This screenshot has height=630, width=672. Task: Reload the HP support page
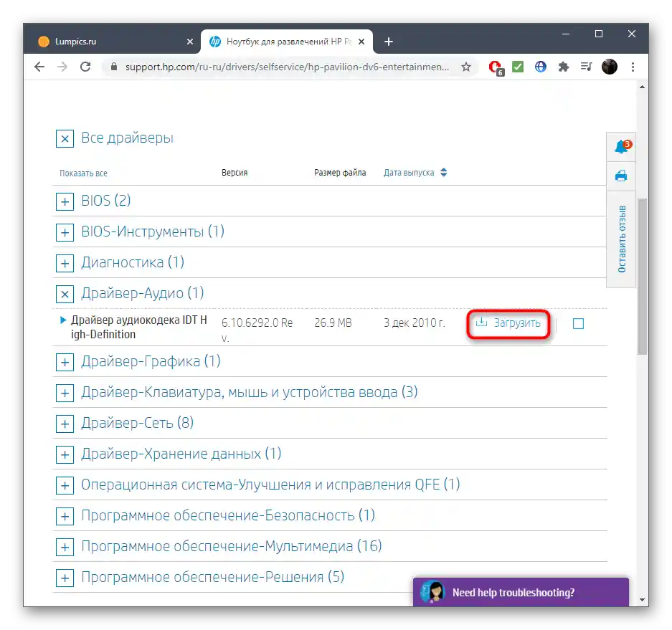tap(85, 67)
